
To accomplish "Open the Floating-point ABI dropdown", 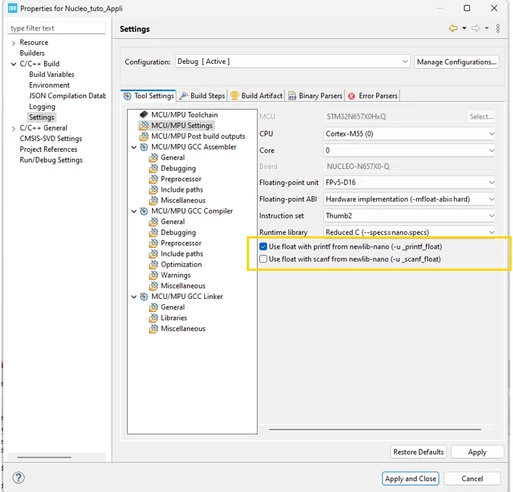I will (x=409, y=199).
